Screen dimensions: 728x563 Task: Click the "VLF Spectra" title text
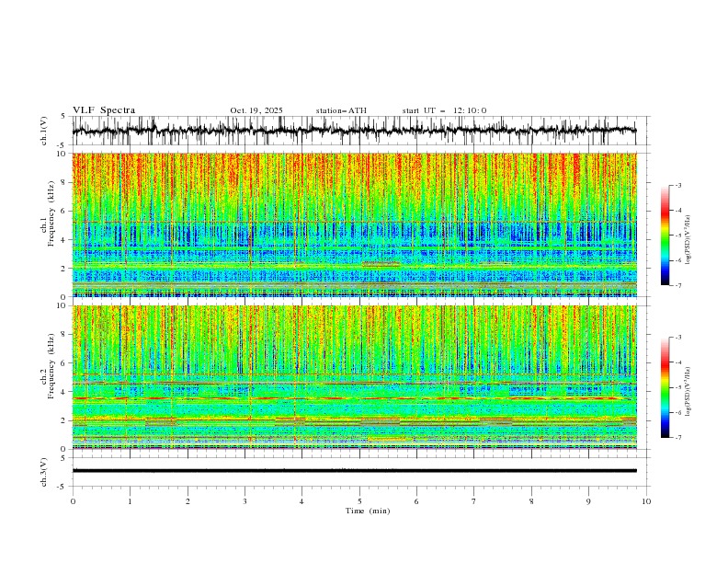tap(104, 110)
